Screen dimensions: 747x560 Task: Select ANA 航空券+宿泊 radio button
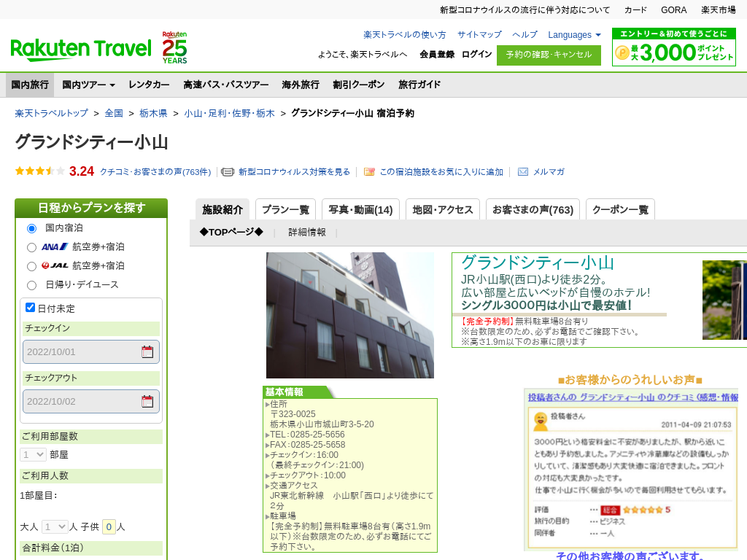(31, 248)
